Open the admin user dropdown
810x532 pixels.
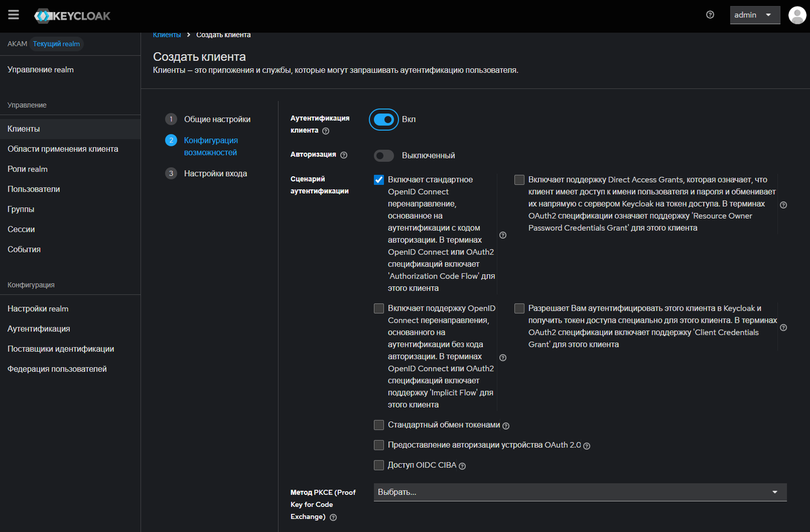click(x=755, y=15)
